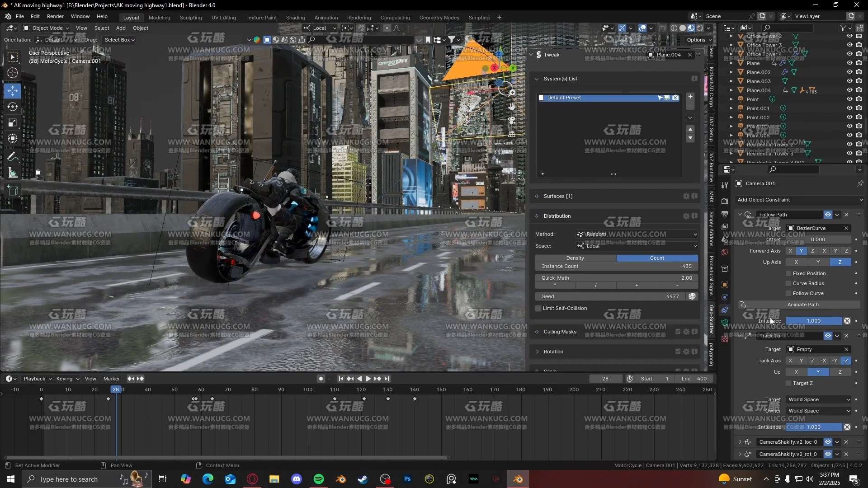Switch to the Shading workspace tab
Screen dimensions: 868x488
click(295, 18)
